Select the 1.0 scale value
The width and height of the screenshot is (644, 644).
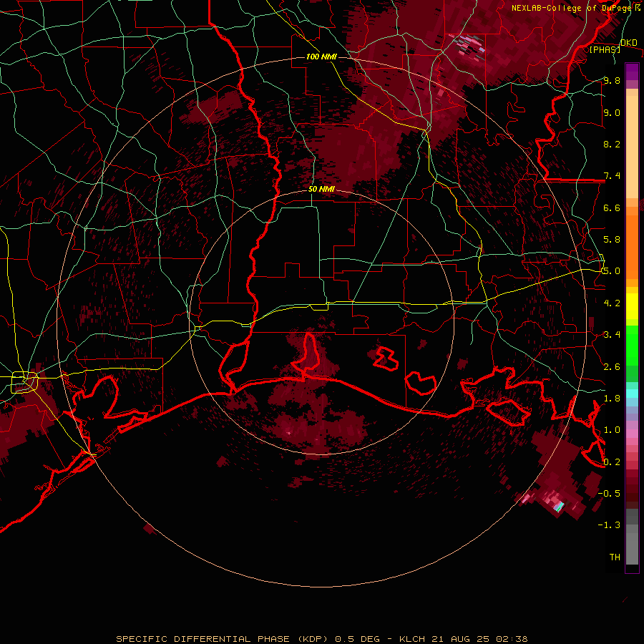(x=612, y=430)
